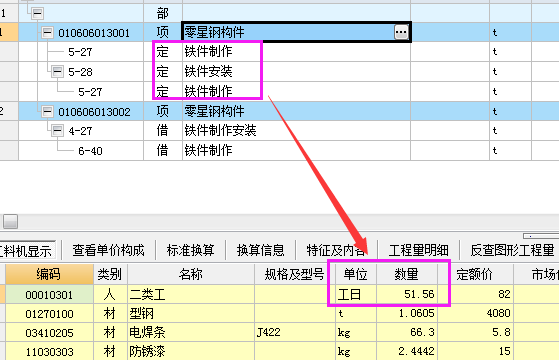This screenshot has height=360, width=559.
Task: Select the 铁件制作安装 name cell
Action: click(x=296, y=131)
